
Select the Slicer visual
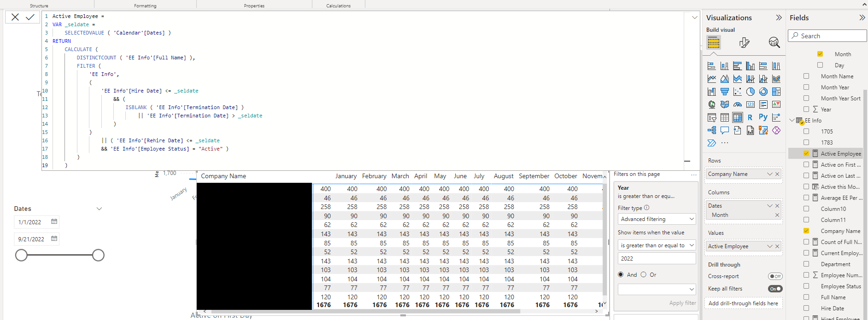(x=712, y=117)
